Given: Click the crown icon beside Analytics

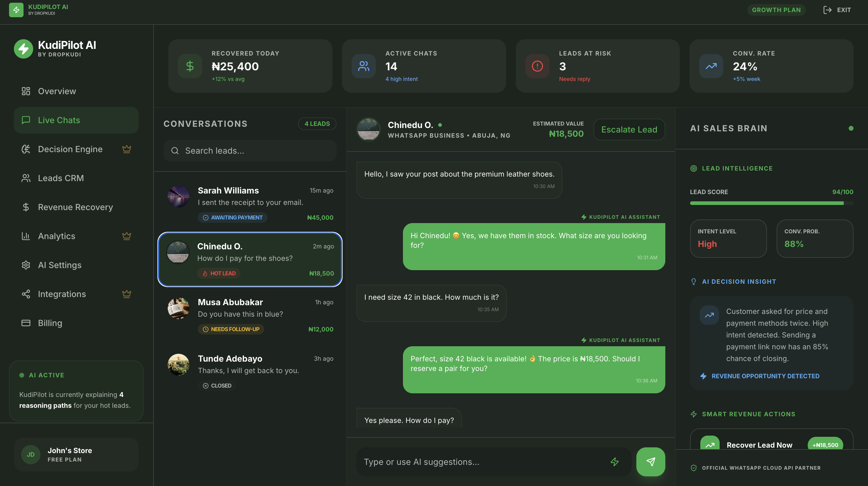Looking at the screenshot, I should click(127, 236).
